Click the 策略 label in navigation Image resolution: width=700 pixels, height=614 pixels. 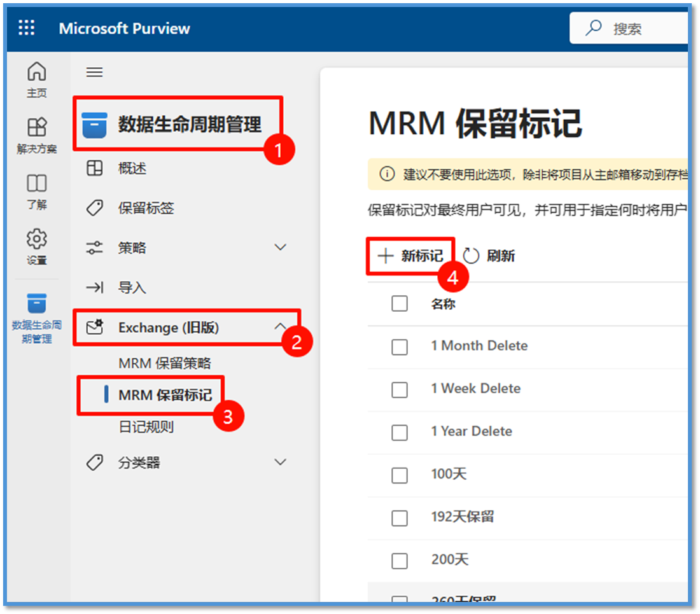[132, 248]
